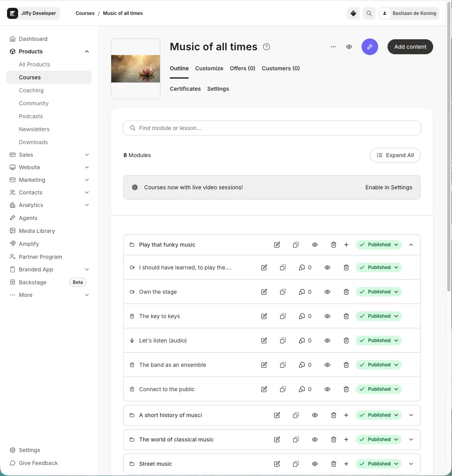Collapse the 'Play that funky music' module
Screen dimensions: 452x476
(411, 245)
